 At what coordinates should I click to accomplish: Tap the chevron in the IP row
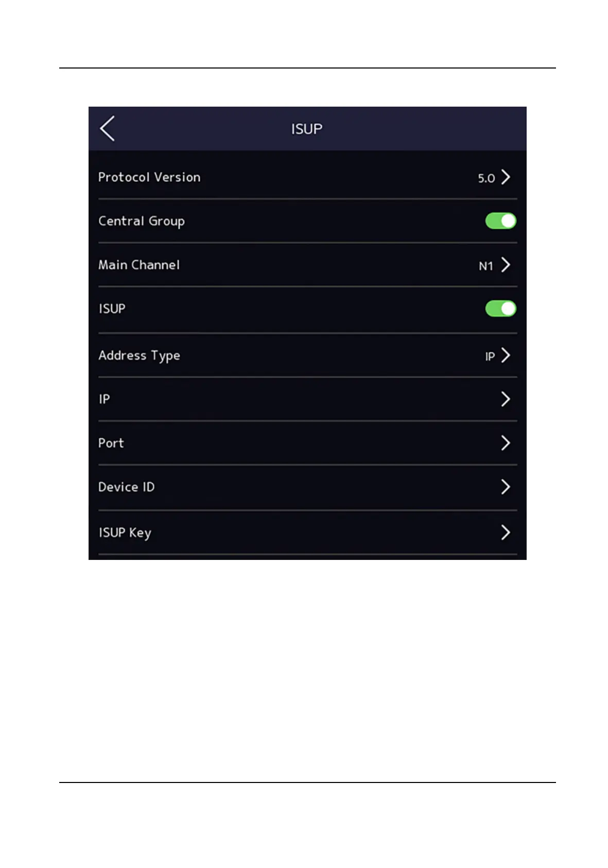pyautogui.click(x=506, y=399)
